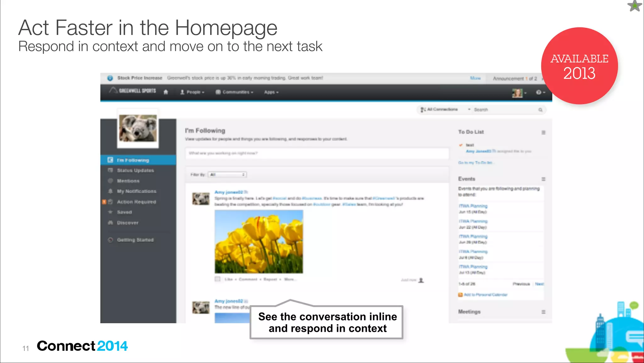The image size is (644, 363).
Task: Click the Announcement 1 of 2 pager
Action: point(515,78)
